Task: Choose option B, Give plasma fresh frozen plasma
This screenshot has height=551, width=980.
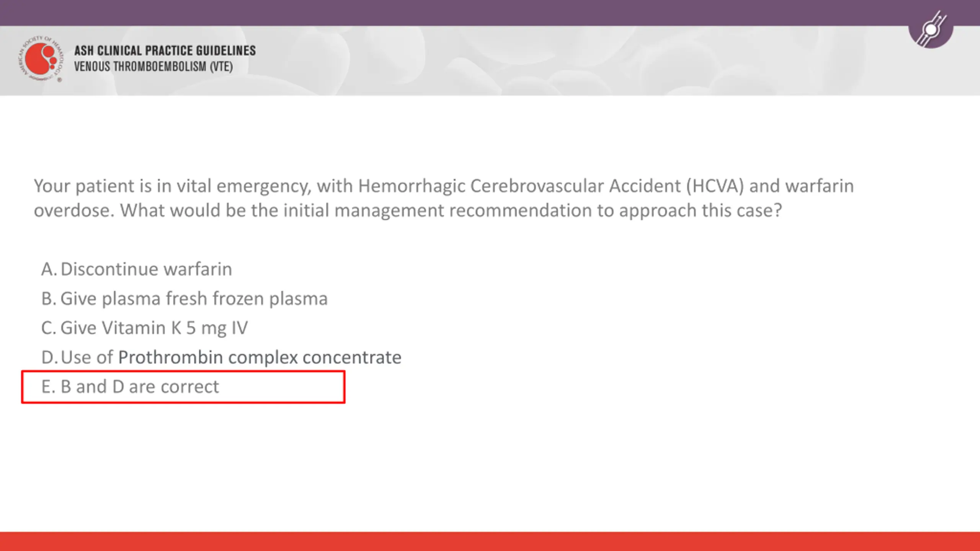Action: click(185, 298)
